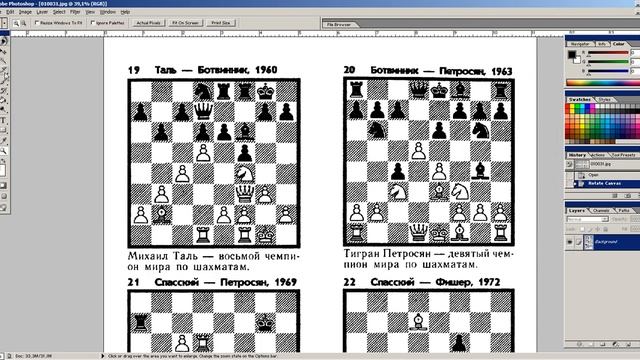
Task: Click the Zoom In mode icon in options bar
Action: [x=16, y=24]
